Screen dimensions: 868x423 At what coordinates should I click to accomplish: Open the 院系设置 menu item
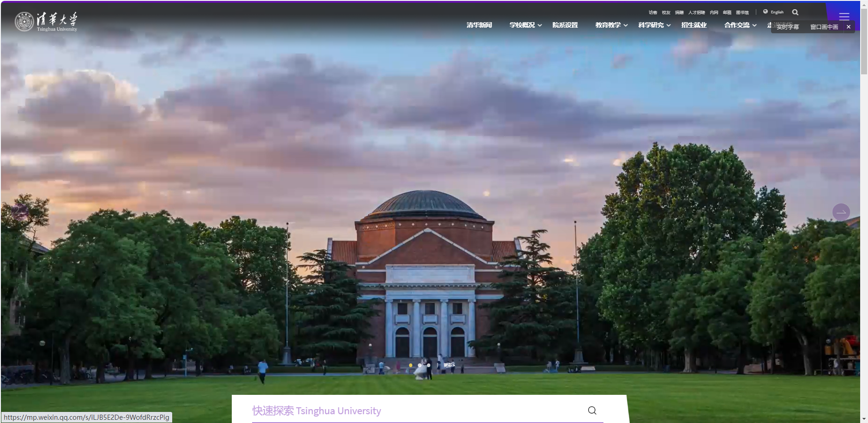tap(565, 25)
